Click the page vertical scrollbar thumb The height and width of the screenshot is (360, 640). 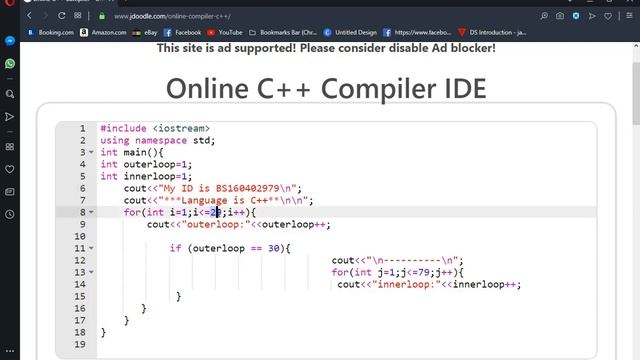(x=636, y=94)
